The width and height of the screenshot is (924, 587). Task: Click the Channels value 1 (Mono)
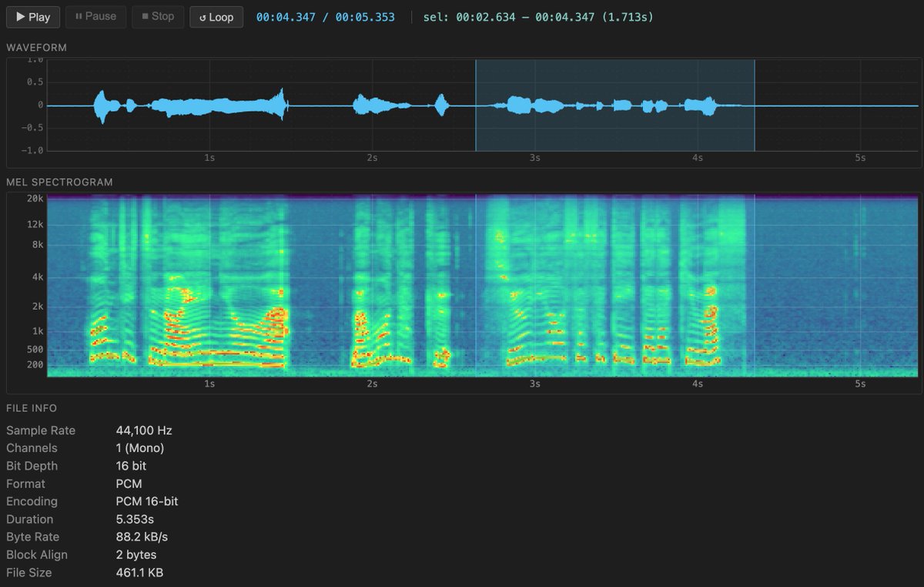[140, 448]
